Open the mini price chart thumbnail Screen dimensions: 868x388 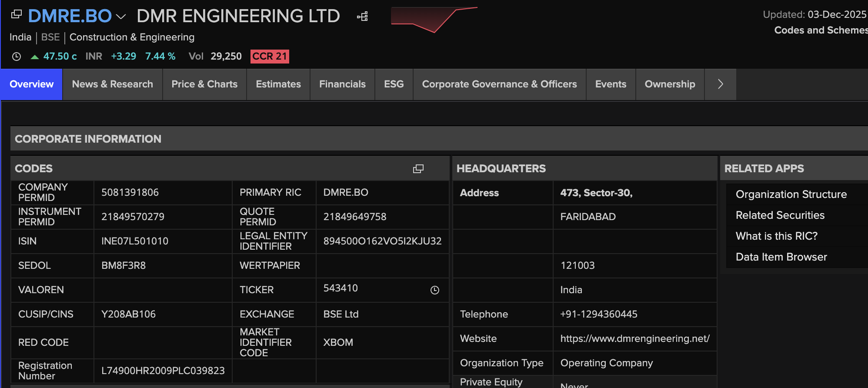[x=434, y=20]
